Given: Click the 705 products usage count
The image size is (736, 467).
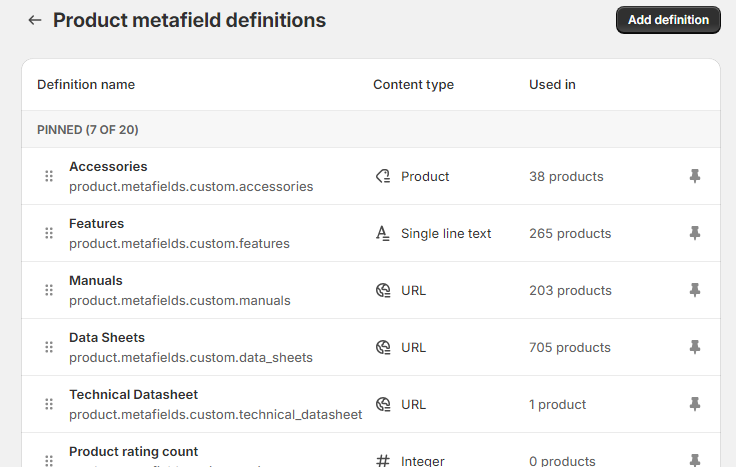Looking at the screenshot, I should (569, 347).
